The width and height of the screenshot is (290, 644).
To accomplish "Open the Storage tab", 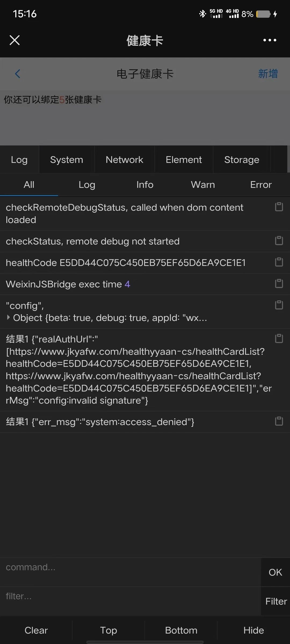I will (x=242, y=160).
